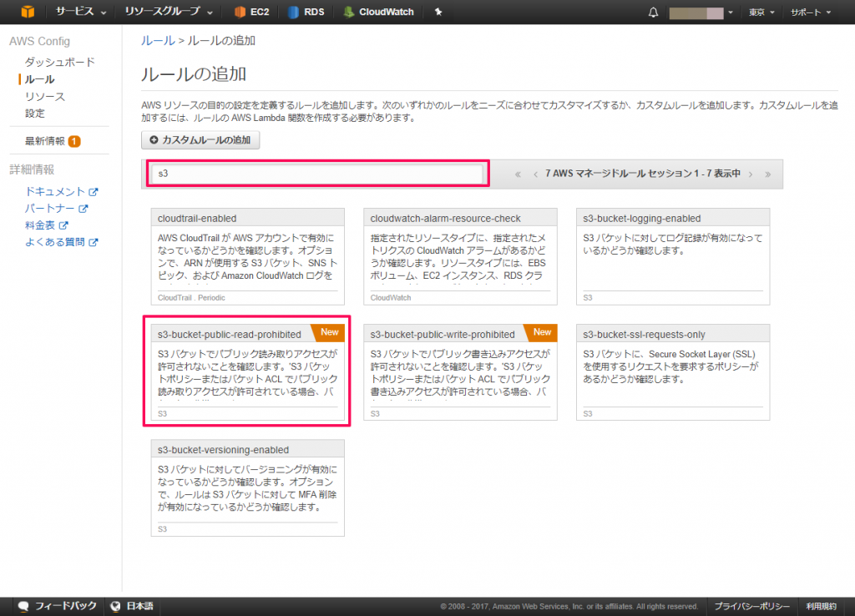This screenshot has height=616, width=855.
Task: Click the feedback speech bubble icon
Action: tap(23, 606)
